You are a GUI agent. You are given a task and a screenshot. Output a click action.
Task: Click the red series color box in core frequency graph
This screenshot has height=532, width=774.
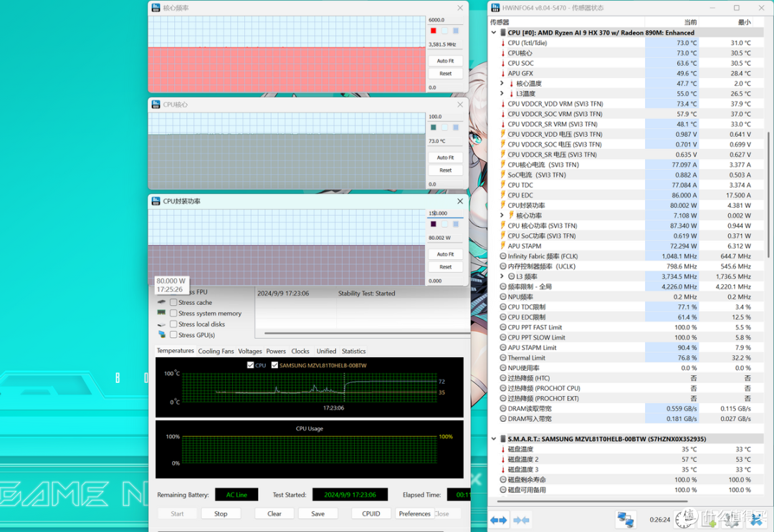pyautogui.click(x=434, y=31)
